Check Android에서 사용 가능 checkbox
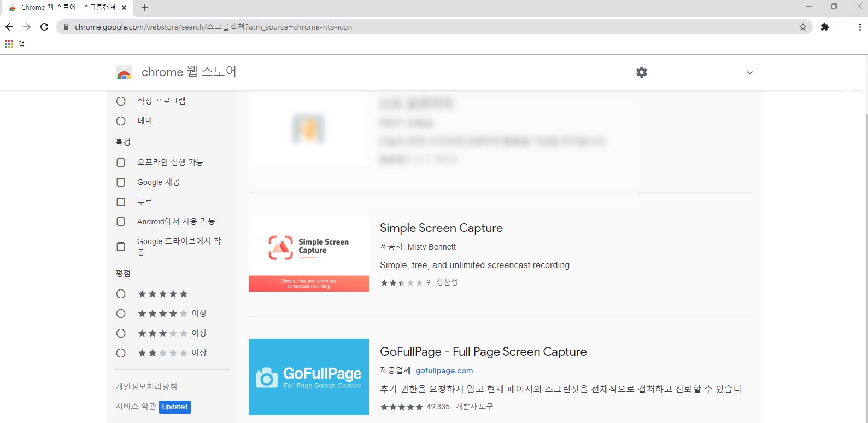 tap(121, 222)
